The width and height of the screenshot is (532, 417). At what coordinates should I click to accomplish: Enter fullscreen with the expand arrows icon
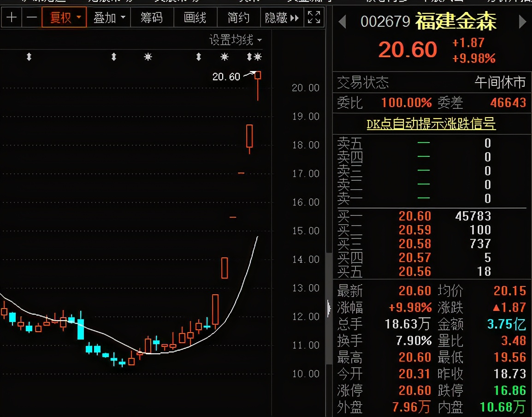coord(314,18)
